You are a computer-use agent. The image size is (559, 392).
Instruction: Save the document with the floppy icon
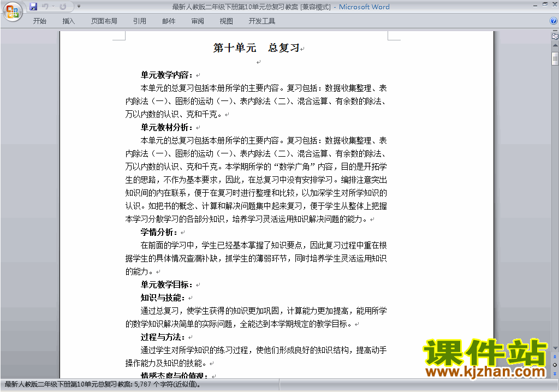click(x=33, y=7)
